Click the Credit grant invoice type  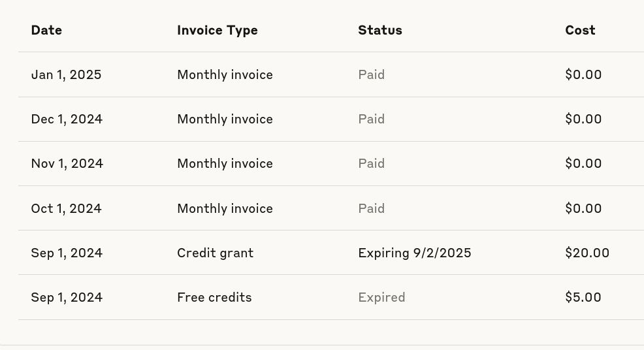click(215, 253)
